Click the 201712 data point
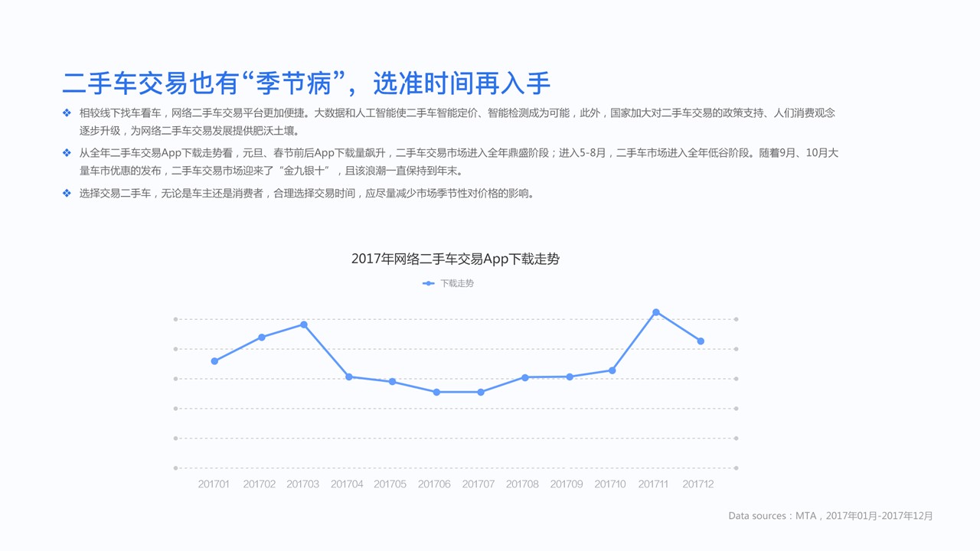This screenshot has height=551, width=980. click(701, 341)
